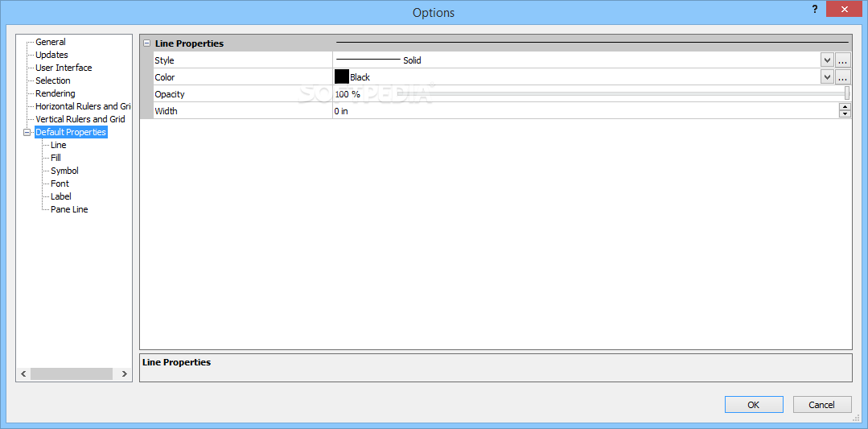Click the tree horizontal scrollbar thumb

tap(72, 374)
